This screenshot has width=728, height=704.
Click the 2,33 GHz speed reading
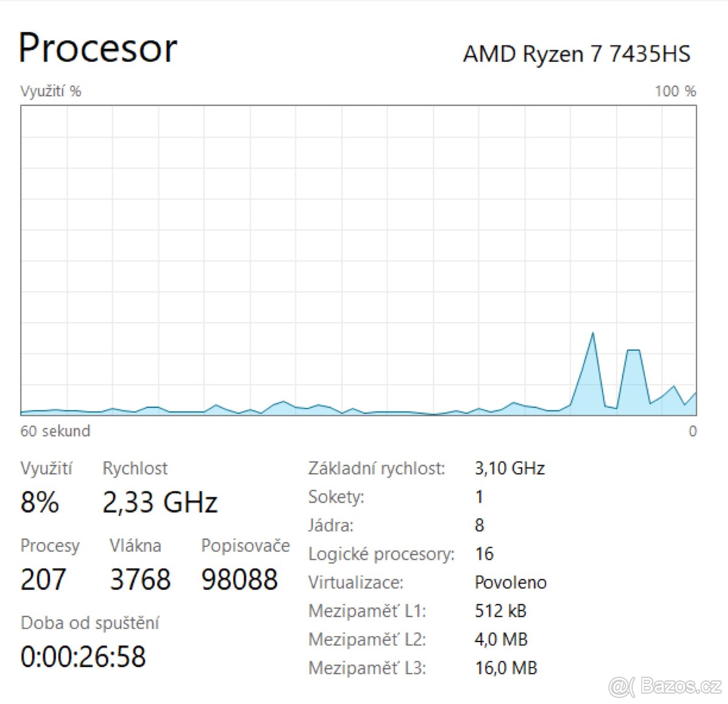tap(160, 502)
